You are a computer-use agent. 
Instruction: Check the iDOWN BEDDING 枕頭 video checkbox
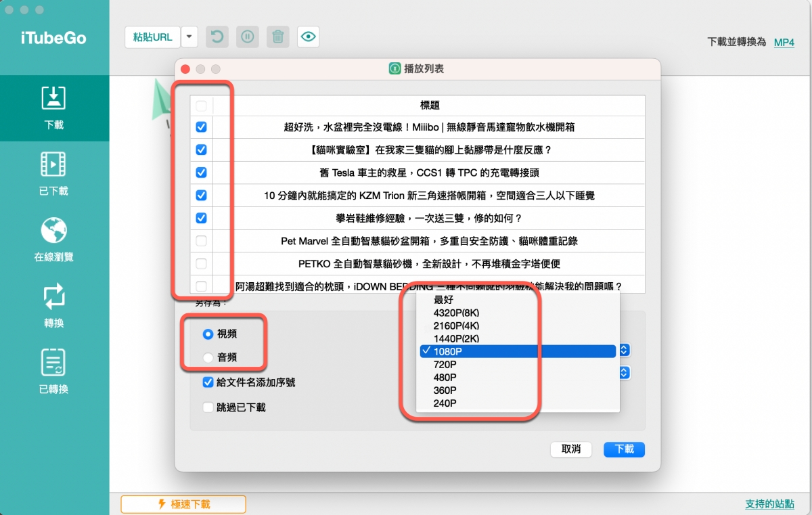[201, 286]
